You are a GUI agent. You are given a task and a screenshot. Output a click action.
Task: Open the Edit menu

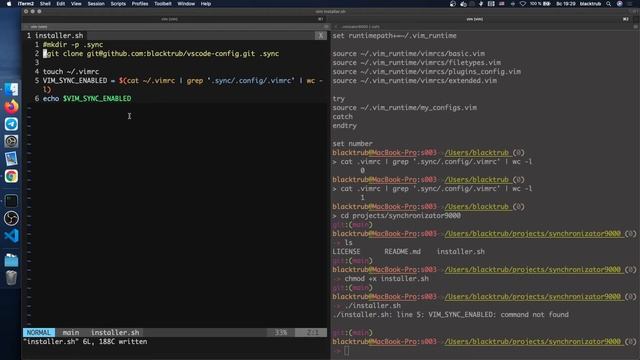pyautogui.click(x=61, y=4)
